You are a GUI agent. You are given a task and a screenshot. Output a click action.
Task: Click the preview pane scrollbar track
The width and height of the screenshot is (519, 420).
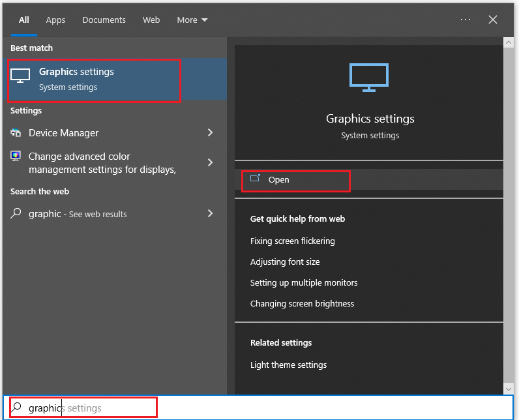click(509, 216)
